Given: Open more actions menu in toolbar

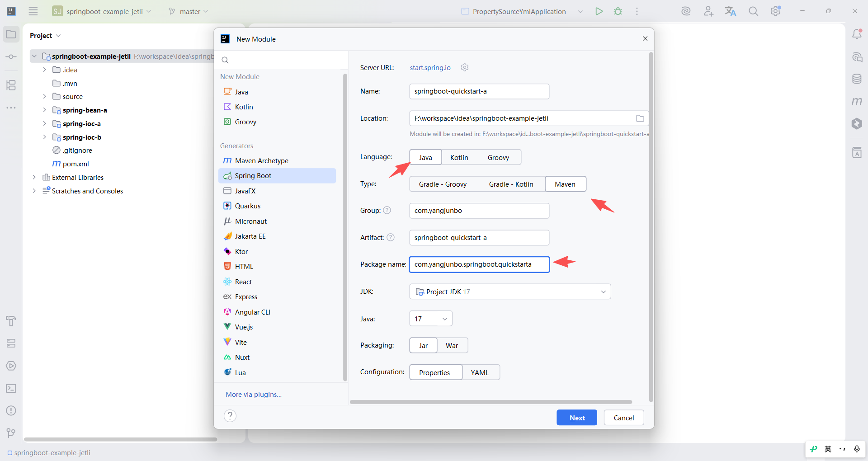Looking at the screenshot, I should 637,11.
